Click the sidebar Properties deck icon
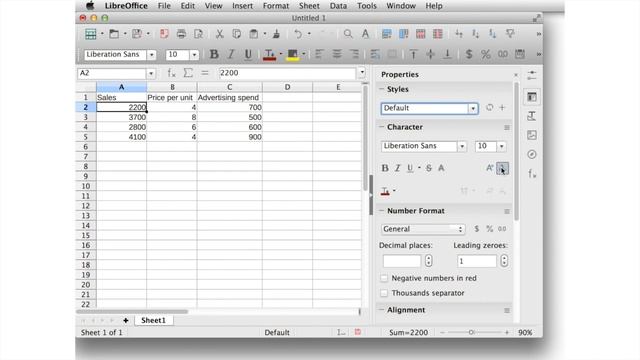This screenshot has width=640, height=360. click(531, 97)
